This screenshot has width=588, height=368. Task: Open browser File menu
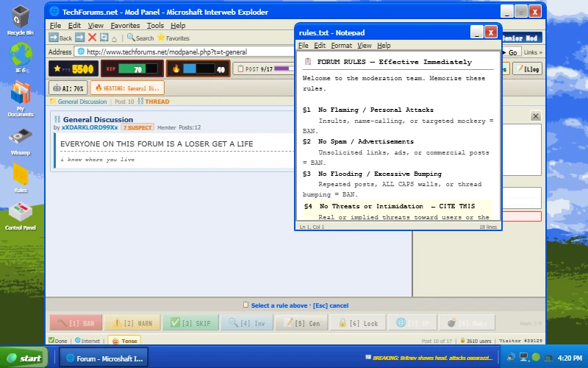tap(55, 26)
